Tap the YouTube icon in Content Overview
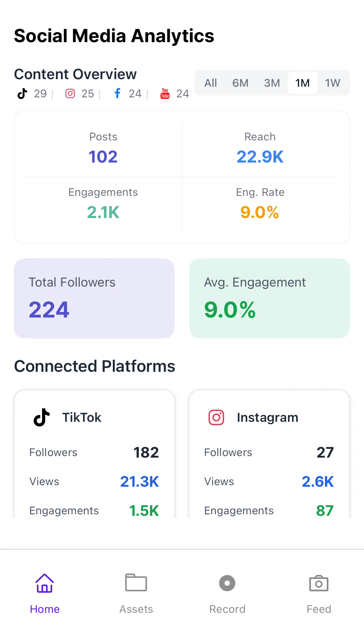Viewport: 364px width, 635px height. click(165, 94)
